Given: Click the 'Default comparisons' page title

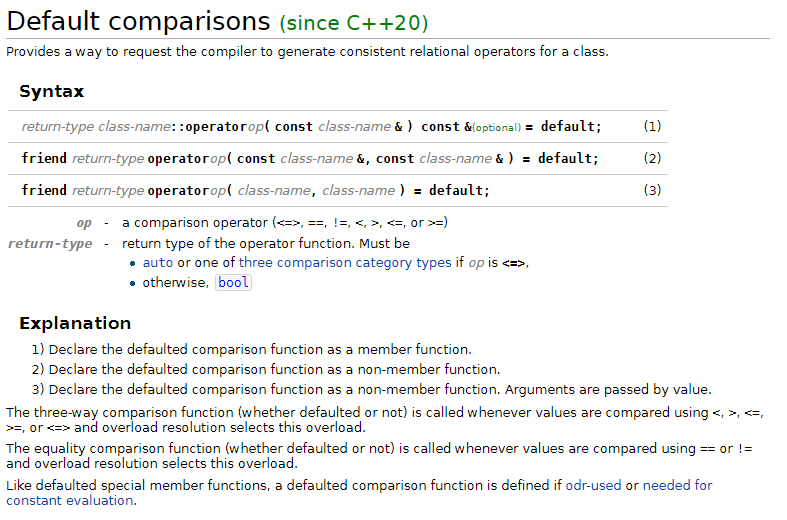Looking at the screenshot, I should [x=139, y=22].
